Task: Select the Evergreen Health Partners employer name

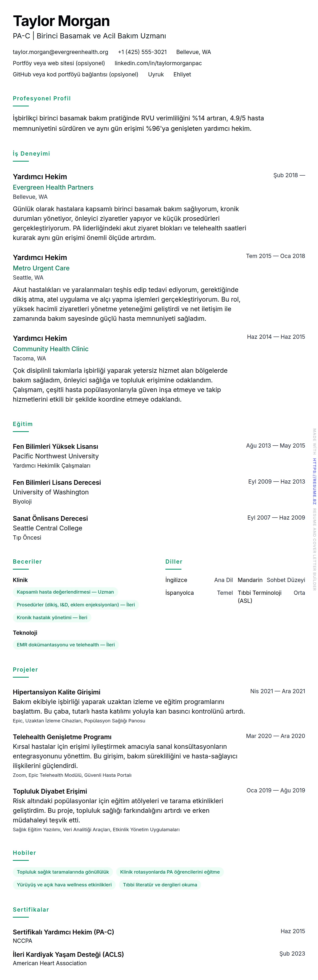Action: click(53, 187)
